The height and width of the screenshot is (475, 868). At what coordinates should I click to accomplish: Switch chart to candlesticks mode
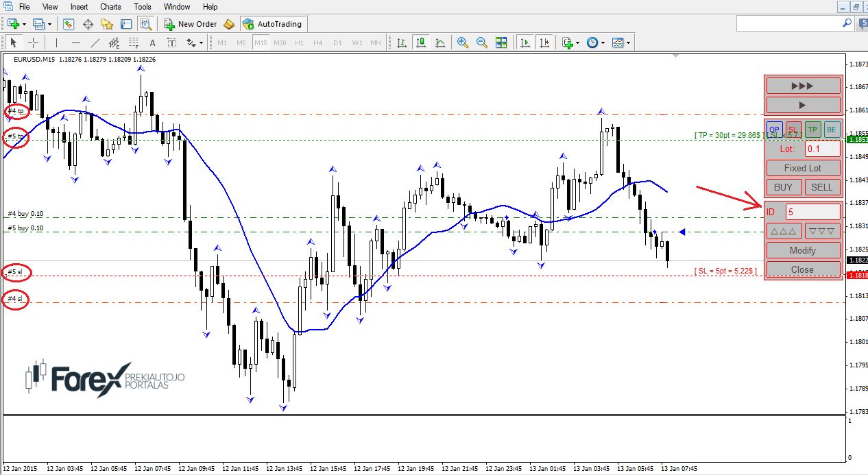(421, 42)
